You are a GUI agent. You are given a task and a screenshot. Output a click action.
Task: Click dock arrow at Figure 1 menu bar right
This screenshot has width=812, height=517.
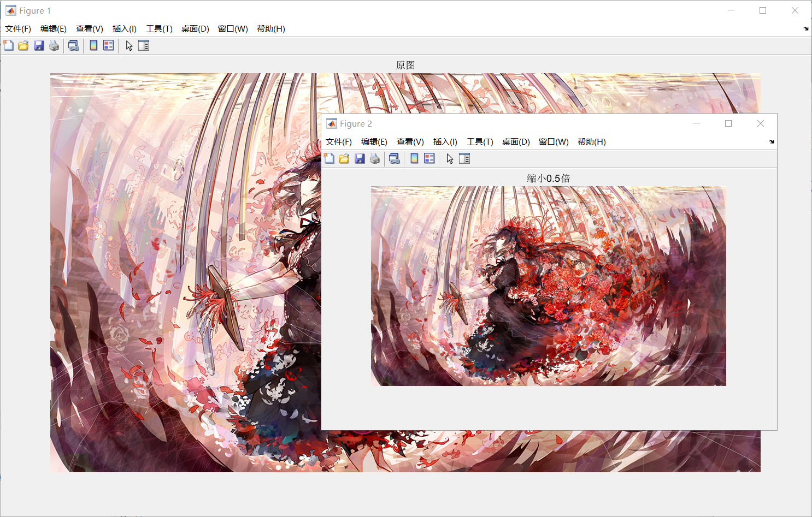point(806,29)
